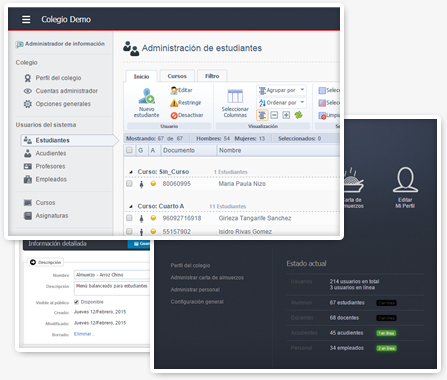Click '45 acudientes' status text
The width and height of the screenshot is (447, 380).
[x=346, y=333]
